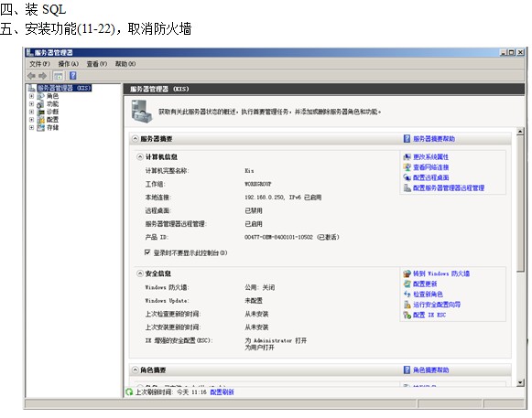Click the Back arrow toolbar icon
Viewport: 532px width, 418px height.
[x=31, y=76]
